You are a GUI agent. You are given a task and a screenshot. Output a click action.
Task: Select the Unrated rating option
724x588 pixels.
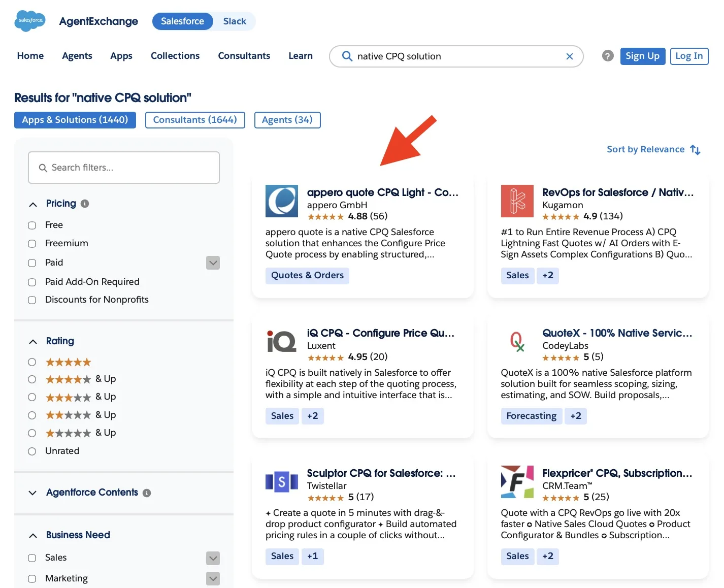click(x=32, y=451)
